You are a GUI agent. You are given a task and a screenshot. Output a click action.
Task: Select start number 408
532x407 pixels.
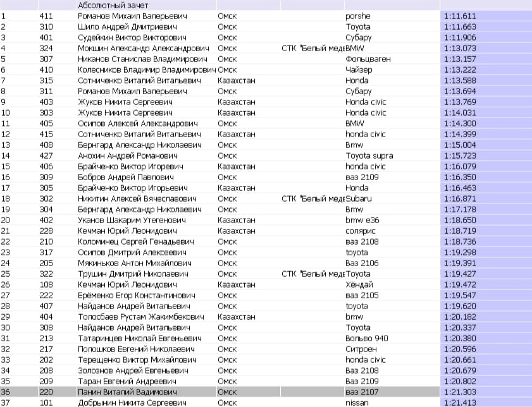(46, 145)
